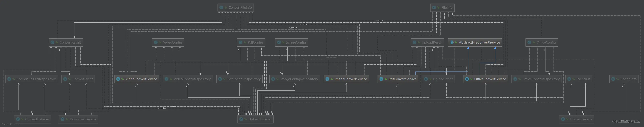The image size is (644, 127).
Task: Select the ConfigInfo node label
Action: (628, 79)
